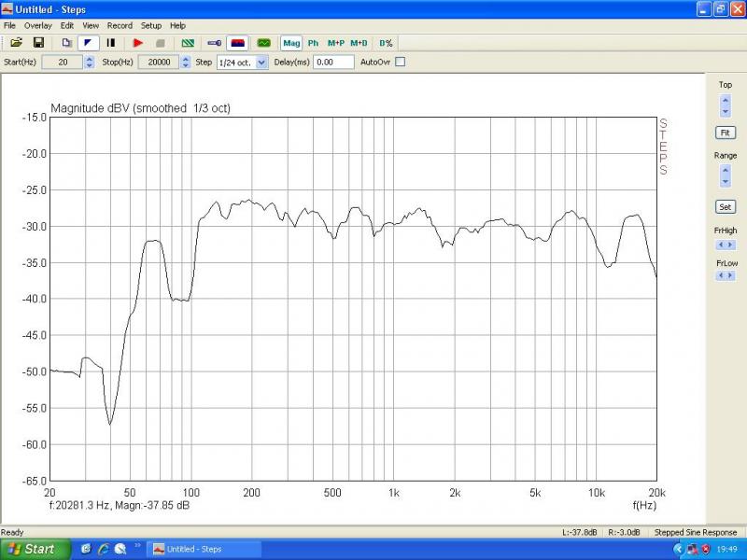
Task: Click the cursor readout 'f:20281.3 Hz, Magn:-37.85 dB'
Action: [120, 505]
